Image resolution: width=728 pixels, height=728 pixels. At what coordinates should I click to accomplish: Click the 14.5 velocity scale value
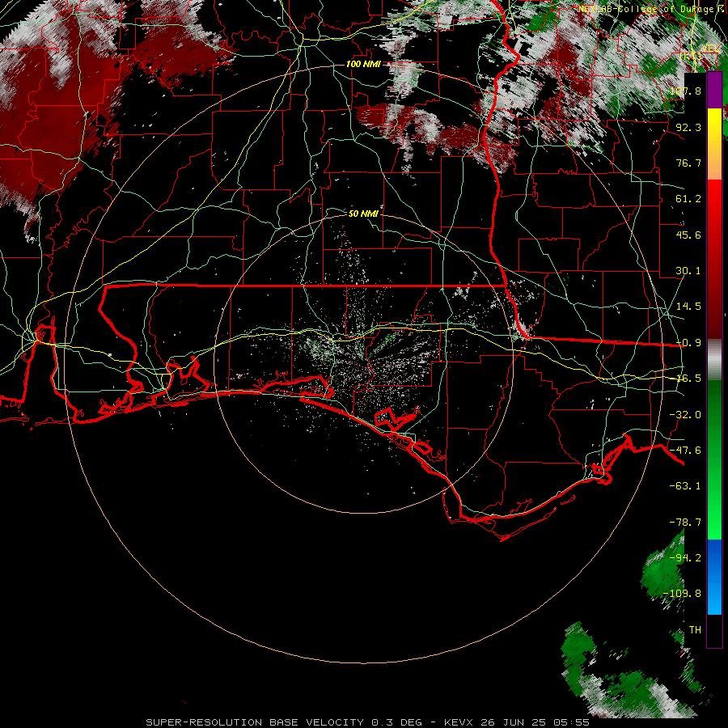[688, 307]
